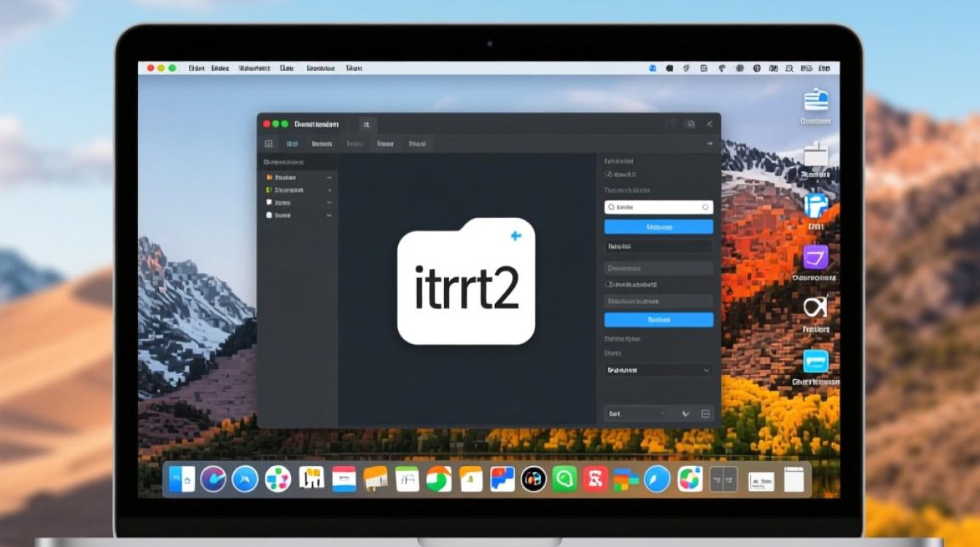Open the green chat bubble dock app
This screenshot has width=980, height=547.
click(x=564, y=479)
